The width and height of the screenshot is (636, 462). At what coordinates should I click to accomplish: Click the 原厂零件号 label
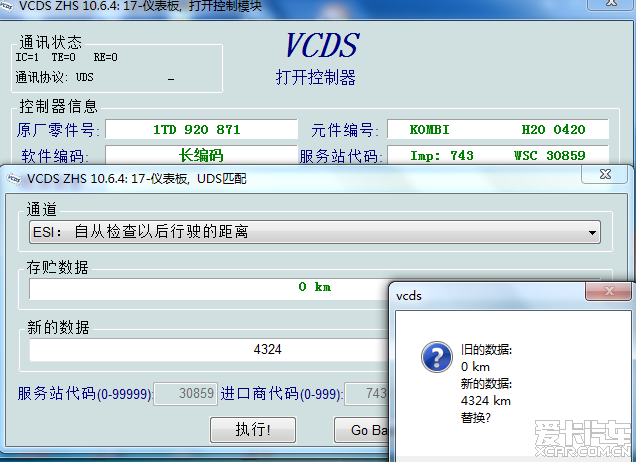click(x=57, y=130)
